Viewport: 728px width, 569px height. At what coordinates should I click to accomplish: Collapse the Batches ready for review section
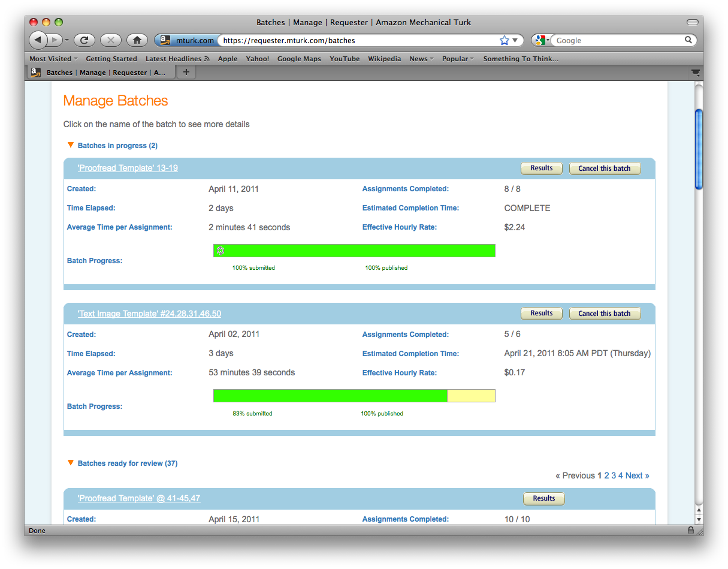click(x=71, y=463)
